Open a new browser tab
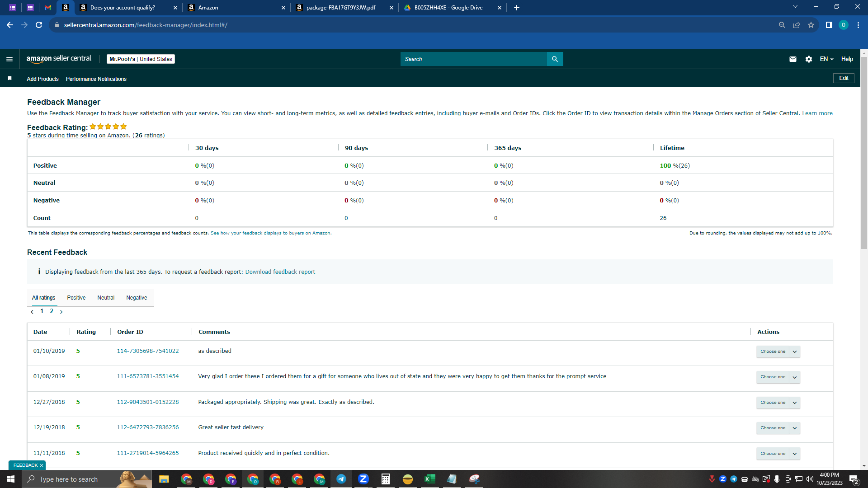Screen dimensions: 868x488 pos(517,8)
